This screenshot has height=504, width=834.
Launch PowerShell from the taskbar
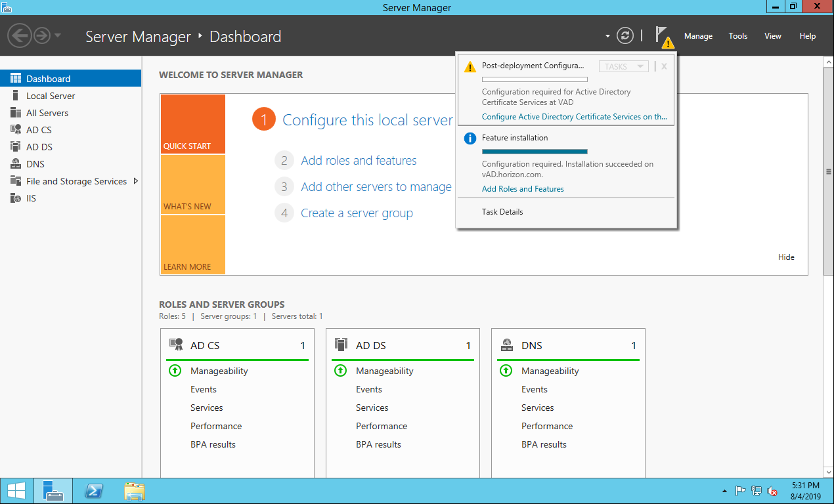click(94, 491)
